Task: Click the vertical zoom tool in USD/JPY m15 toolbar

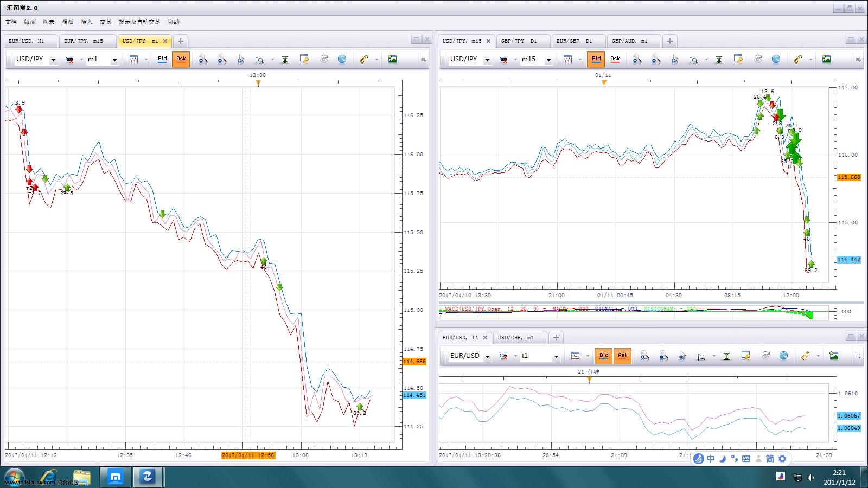Action: [694, 59]
